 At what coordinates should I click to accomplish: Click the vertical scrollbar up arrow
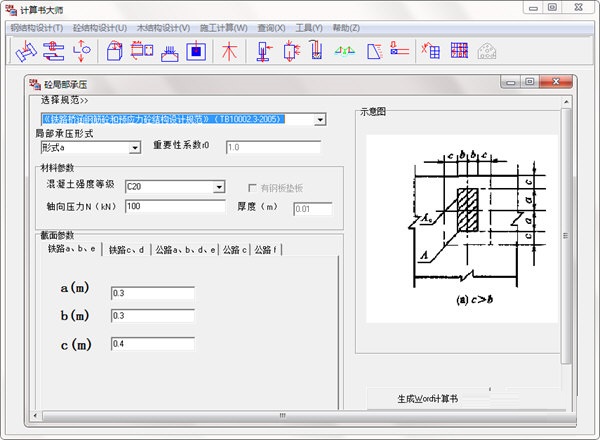click(x=566, y=102)
